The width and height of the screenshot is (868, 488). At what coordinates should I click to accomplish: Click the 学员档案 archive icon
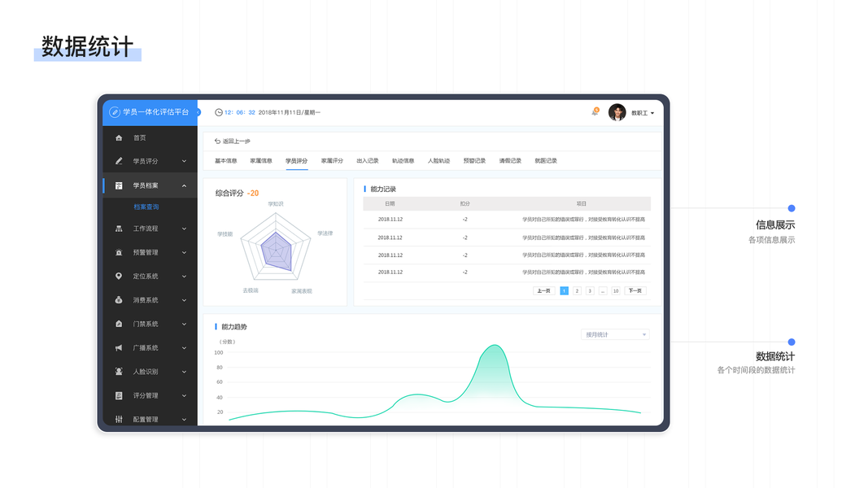[119, 185]
